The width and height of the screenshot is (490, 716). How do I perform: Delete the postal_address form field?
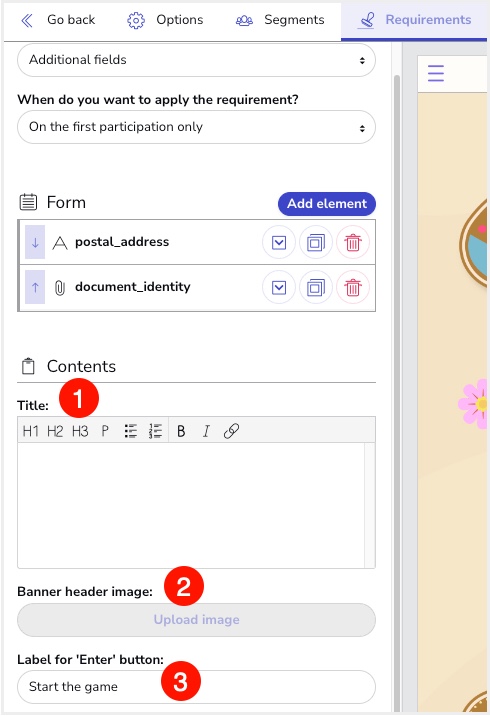[353, 242]
